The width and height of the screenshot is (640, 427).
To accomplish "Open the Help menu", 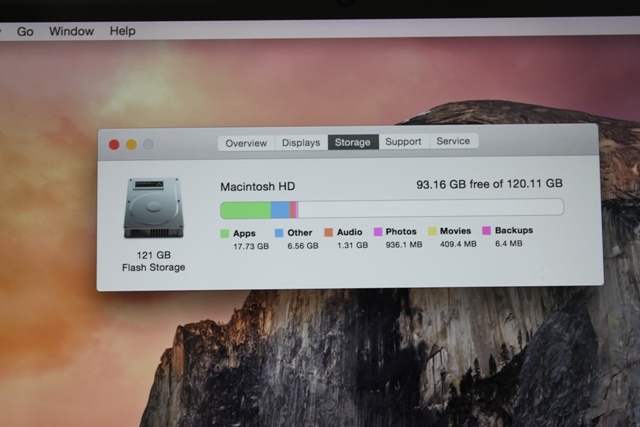I will coord(122,31).
